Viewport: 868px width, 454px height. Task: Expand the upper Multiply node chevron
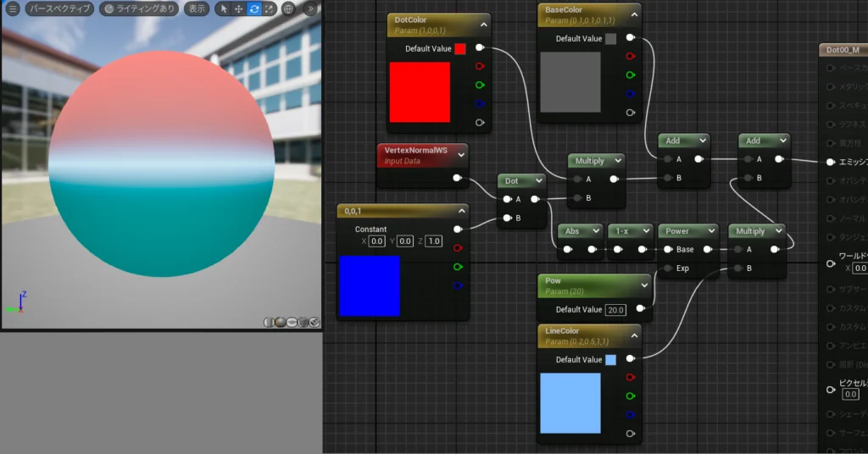(x=618, y=161)
